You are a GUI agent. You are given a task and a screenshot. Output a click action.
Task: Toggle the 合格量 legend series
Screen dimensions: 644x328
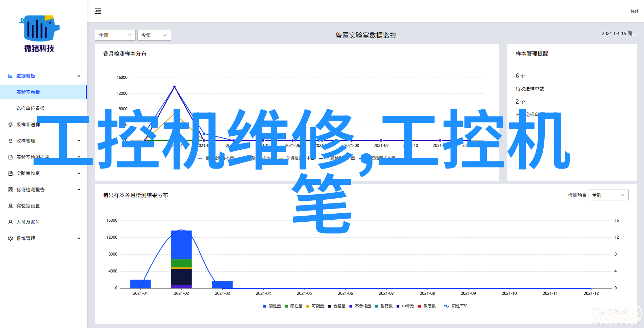tap(337, 306)
